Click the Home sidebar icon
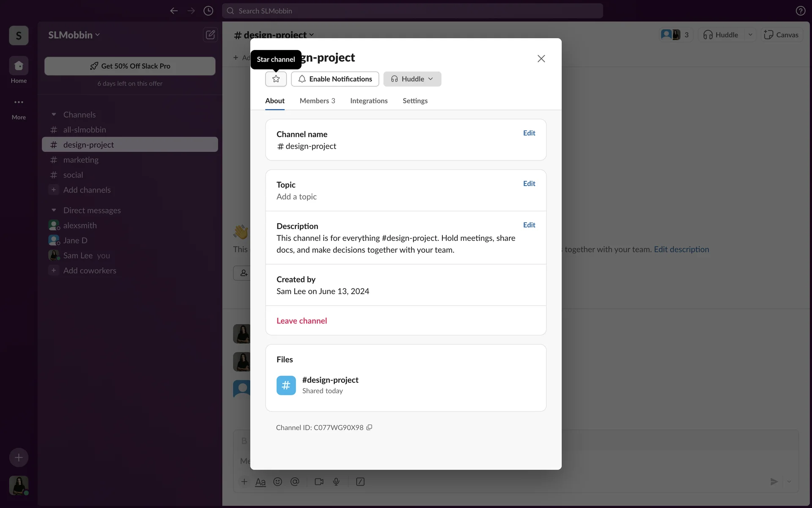This screenshot has height=508, width=812. [19, 66]
